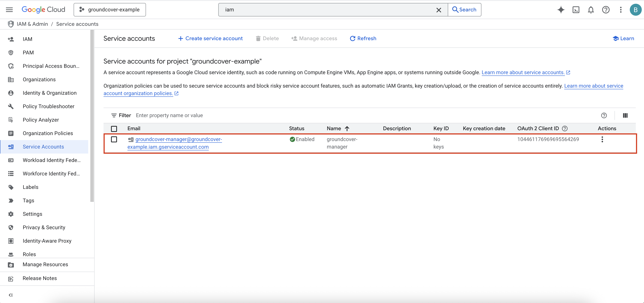Open column display options icon

[625, 115]
